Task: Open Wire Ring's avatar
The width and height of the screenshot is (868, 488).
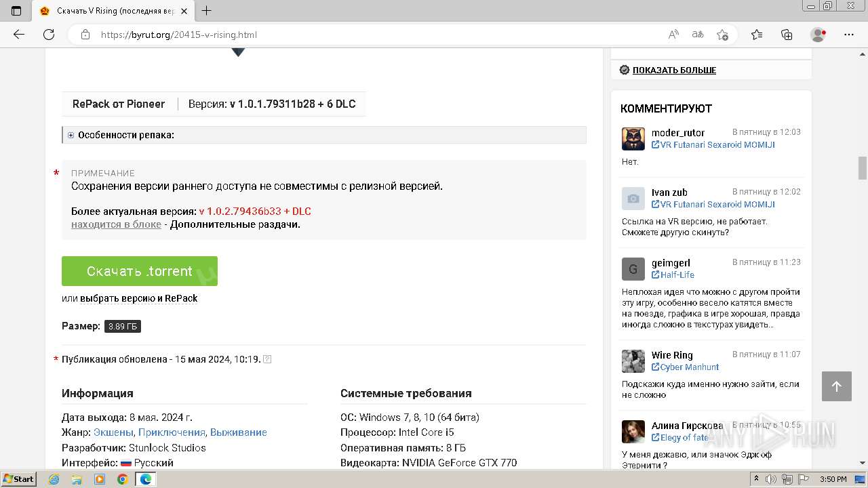Action: 633,361
